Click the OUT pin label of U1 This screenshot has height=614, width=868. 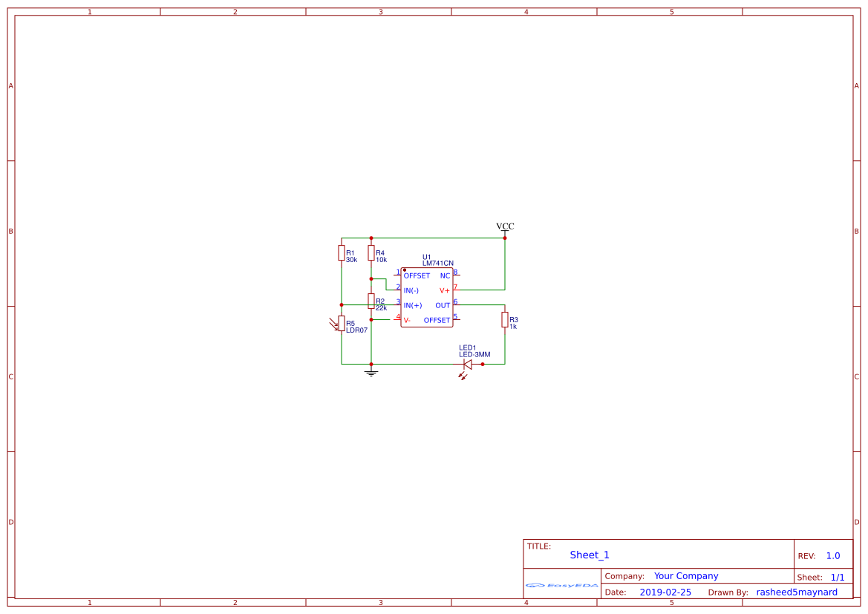tap(443, 304)
